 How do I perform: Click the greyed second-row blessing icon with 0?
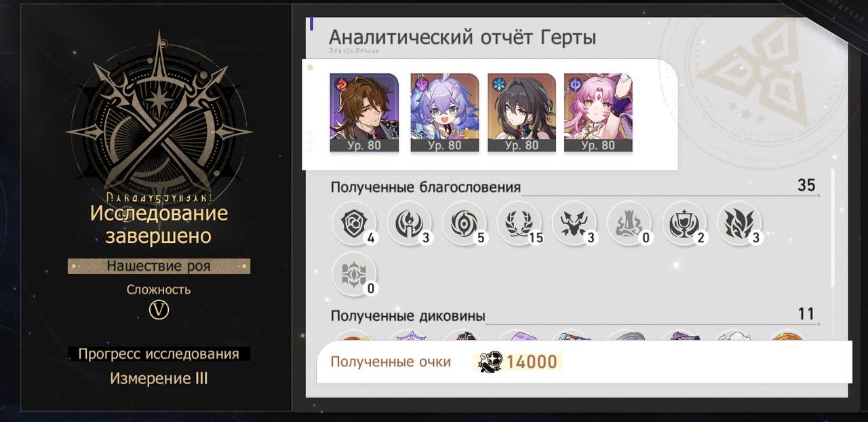(354, 274)
